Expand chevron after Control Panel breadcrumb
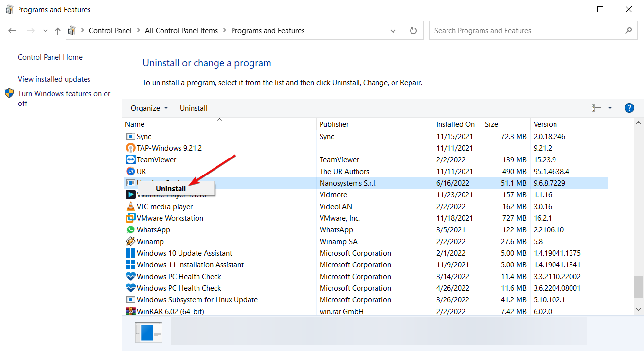Viewport: 644px width, 351px height. pyautogui.click(x=138, y=30)
